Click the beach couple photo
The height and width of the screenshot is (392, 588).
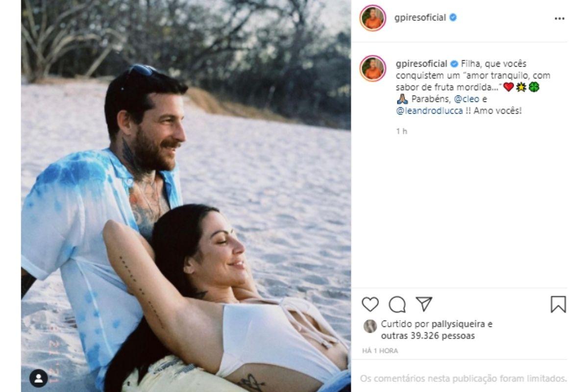click(186, 196)
